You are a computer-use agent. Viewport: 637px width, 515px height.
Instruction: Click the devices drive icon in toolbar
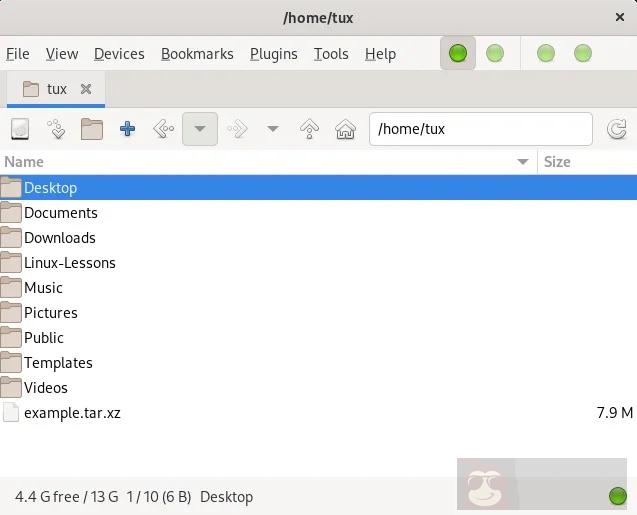pos(20,129)
